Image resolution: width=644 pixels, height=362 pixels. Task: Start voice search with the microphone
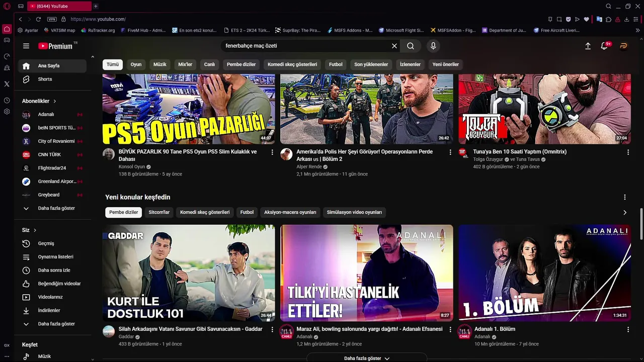pyautogui.click(x=433, y=46)
